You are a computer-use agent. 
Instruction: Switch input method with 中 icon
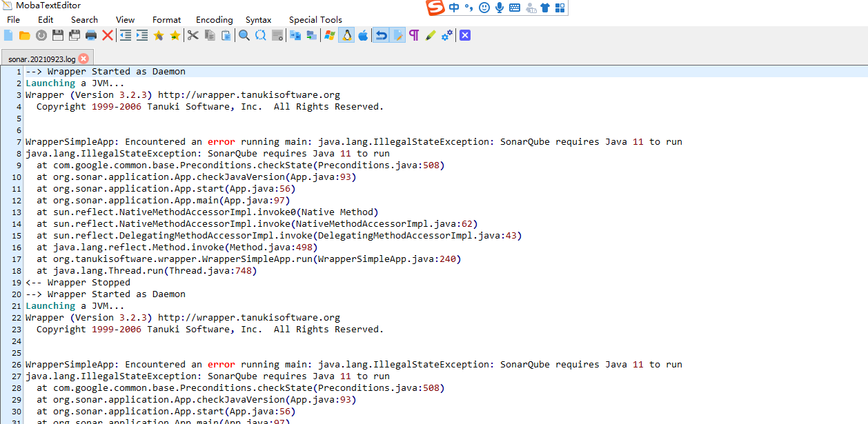tap(453, 8)
